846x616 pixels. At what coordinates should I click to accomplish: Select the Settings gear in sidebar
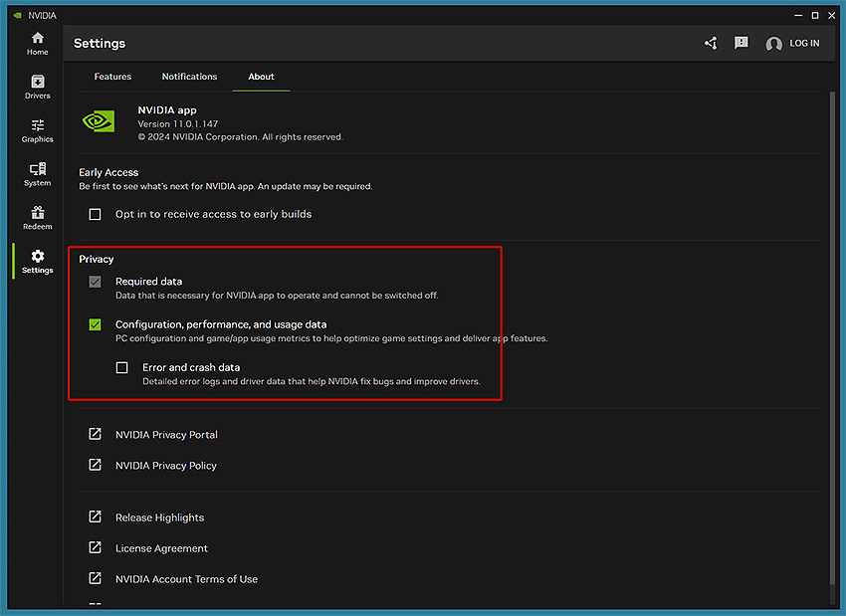point(37,262)
